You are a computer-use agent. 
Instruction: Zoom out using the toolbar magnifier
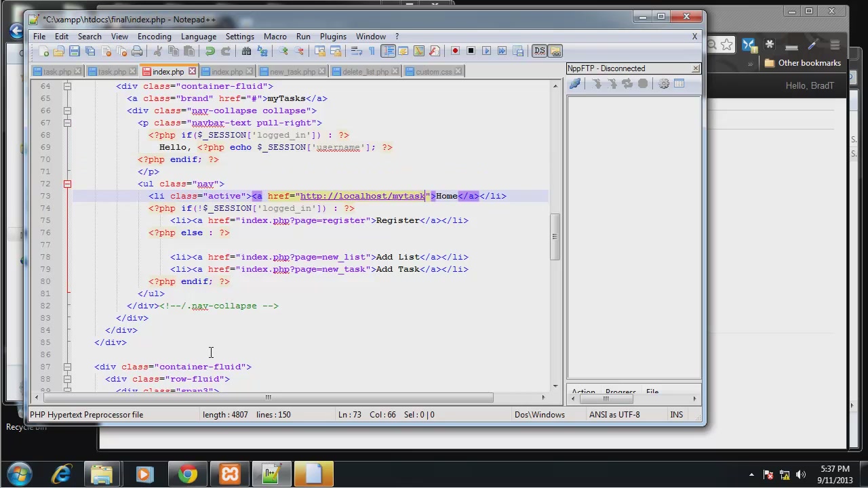coord(298,51)
